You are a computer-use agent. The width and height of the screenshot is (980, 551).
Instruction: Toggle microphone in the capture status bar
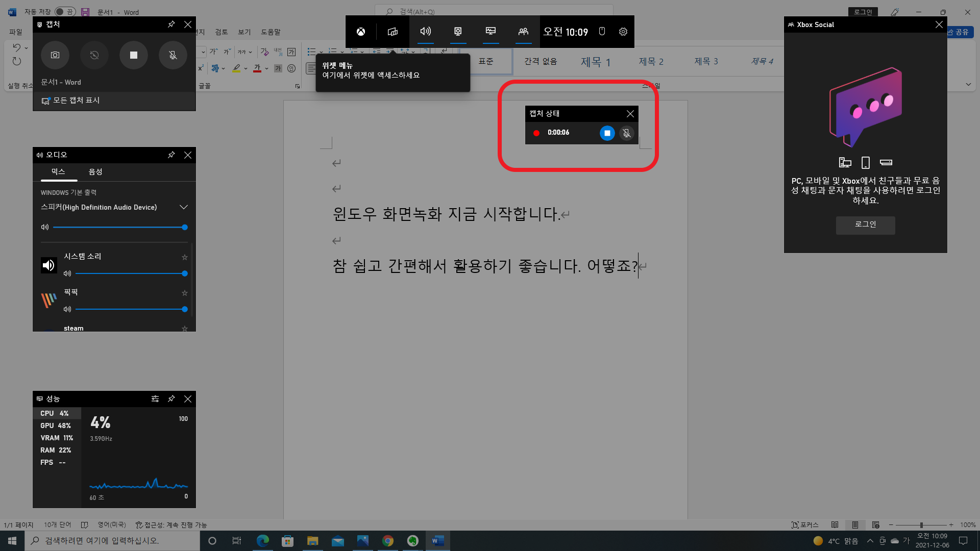(627, 133)
